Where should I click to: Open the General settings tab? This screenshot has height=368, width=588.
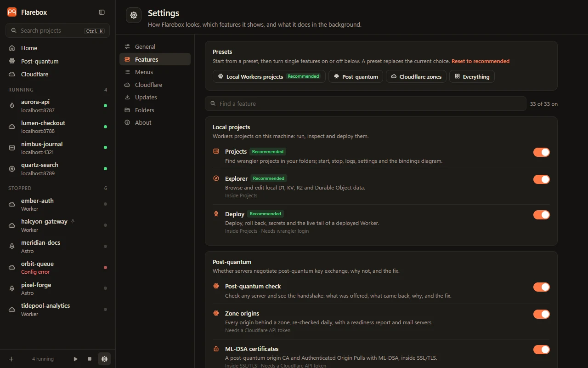click(x=155, y=46)
